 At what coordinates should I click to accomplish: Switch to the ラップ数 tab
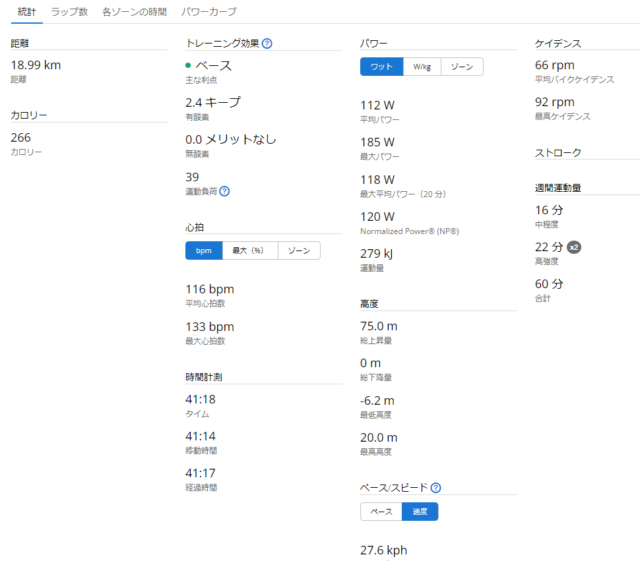[x=69, y=11]
